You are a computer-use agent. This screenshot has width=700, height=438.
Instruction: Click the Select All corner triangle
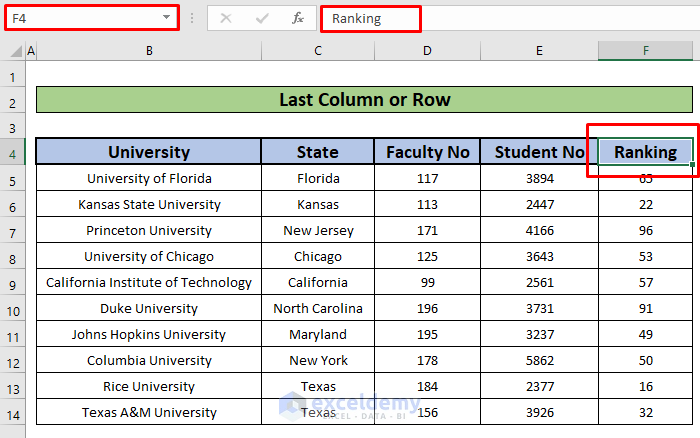[12, 51]
